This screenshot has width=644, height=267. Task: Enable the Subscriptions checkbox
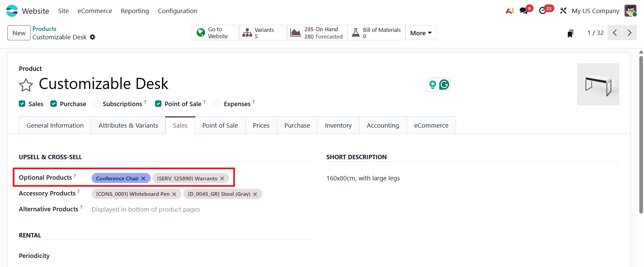[x=96, y=104]
